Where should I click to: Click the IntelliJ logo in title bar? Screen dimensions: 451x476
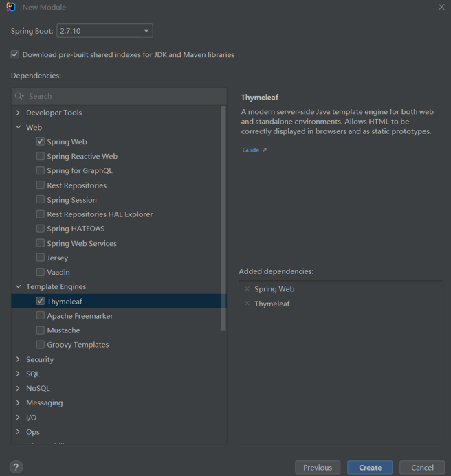tap(11, 7)
